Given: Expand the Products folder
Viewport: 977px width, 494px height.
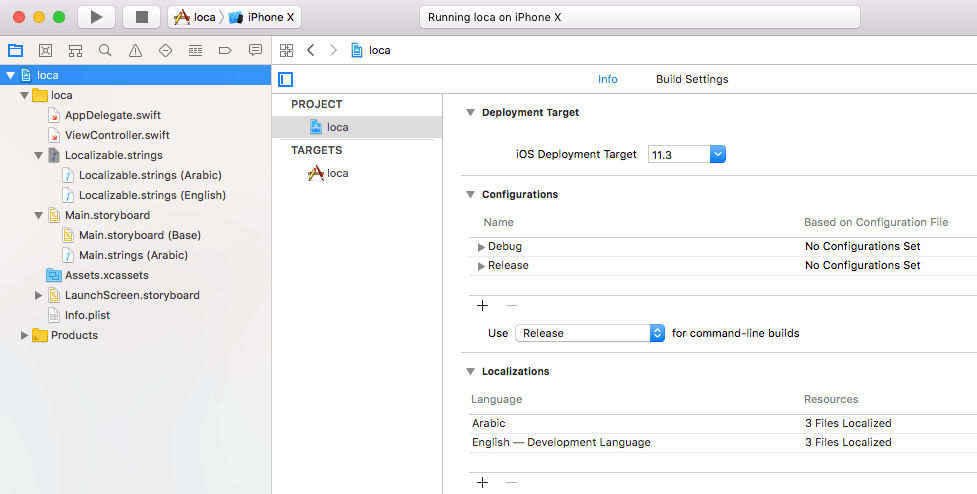Looking at the screenshot, I should coord(24,335).
